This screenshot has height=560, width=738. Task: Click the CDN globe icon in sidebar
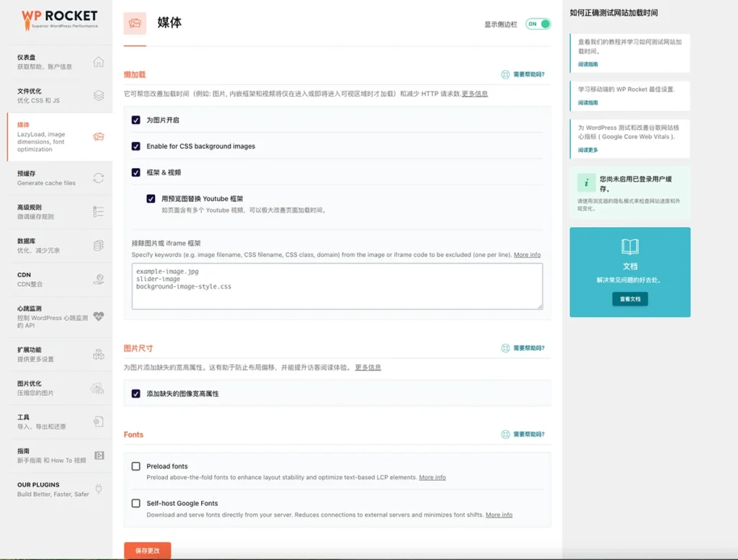pos(99,279)
